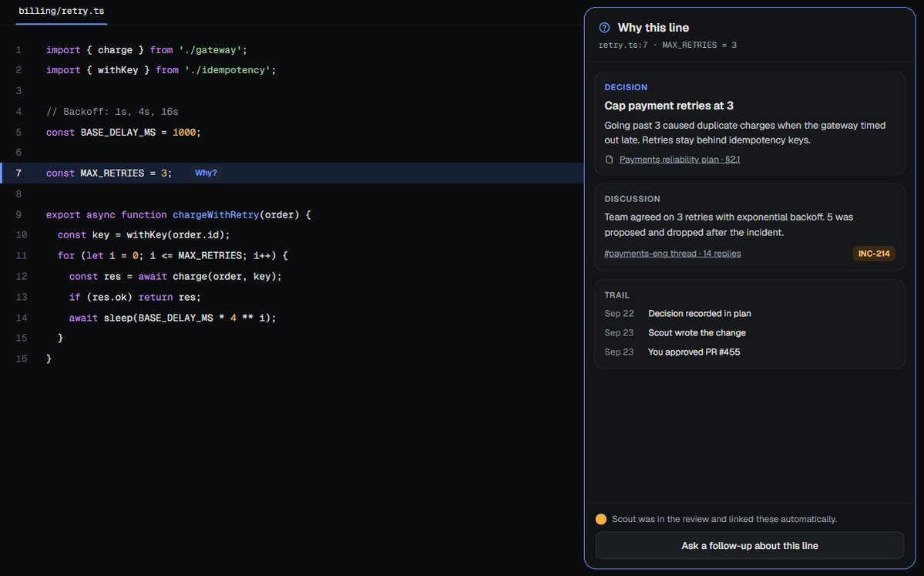Click the './gateway' import path
The image size is (924, 576).
(x=210, y=50)
